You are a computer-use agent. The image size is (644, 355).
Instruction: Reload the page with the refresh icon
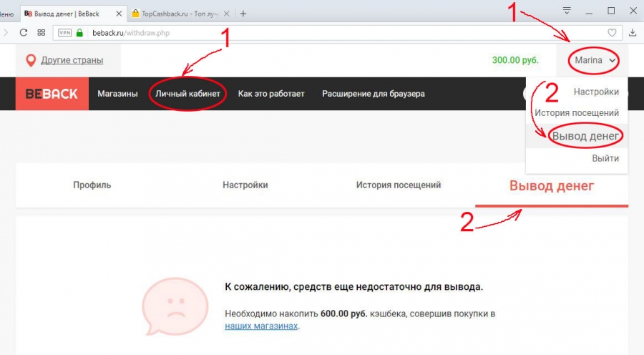click(x=24, y=32)
